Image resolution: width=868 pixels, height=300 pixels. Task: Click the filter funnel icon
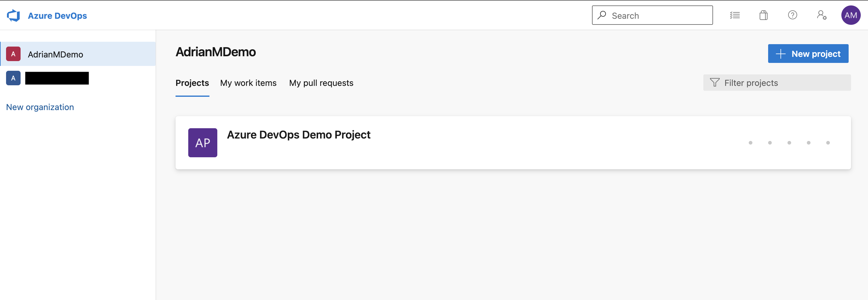coord(714,83)
